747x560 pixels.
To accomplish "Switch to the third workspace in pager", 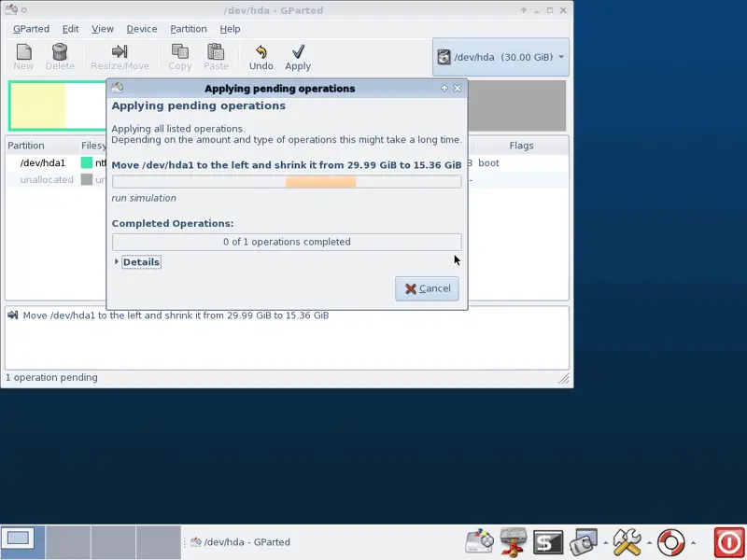I will [113, 542].
